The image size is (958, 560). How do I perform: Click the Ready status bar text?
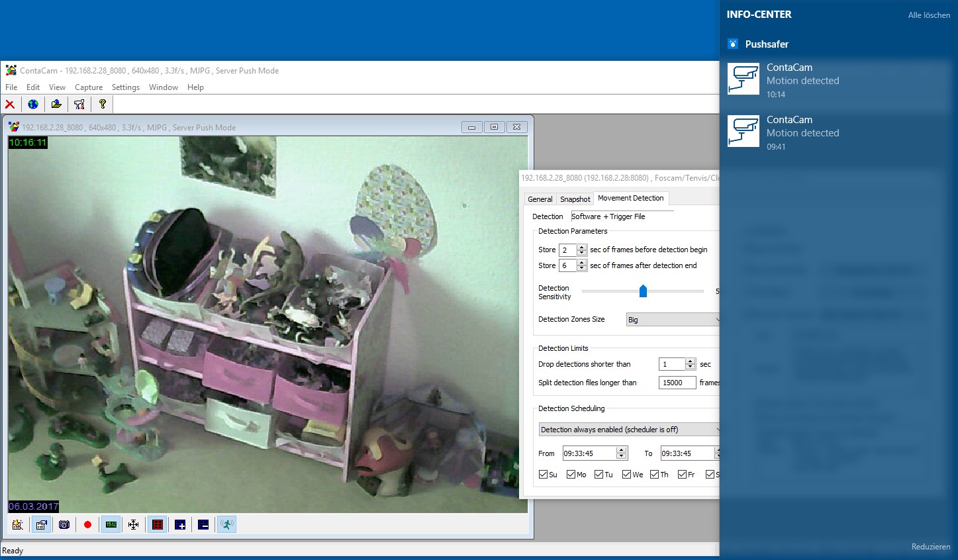click(13, 551)
